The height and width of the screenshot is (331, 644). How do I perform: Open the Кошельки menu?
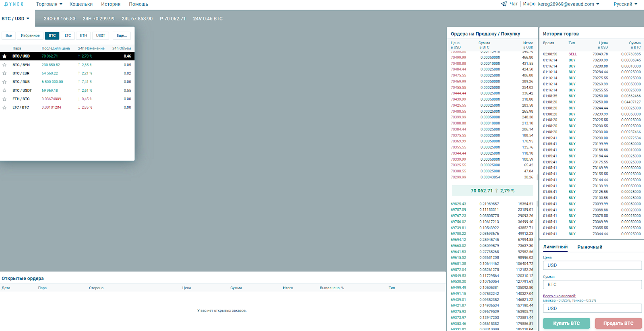[81, 4]
